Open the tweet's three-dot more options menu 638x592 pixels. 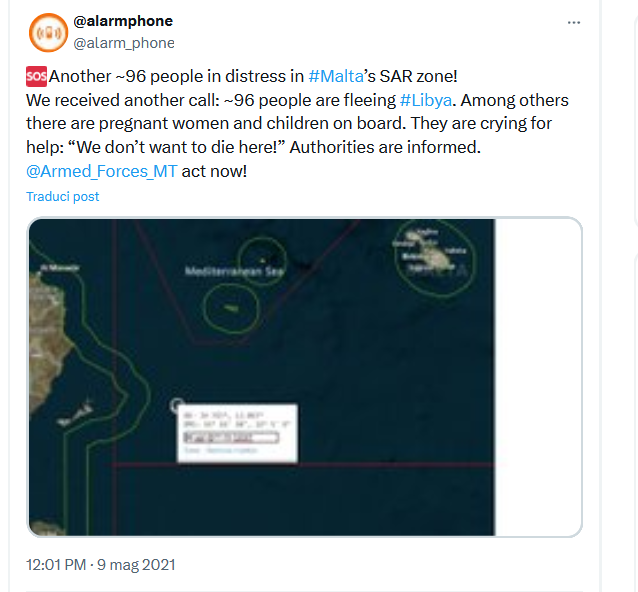point(573,22)
